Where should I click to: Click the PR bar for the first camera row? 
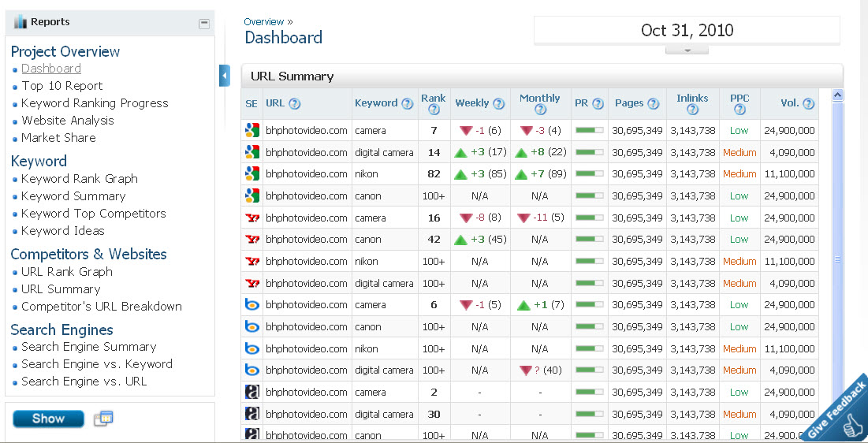click(590, 131)
